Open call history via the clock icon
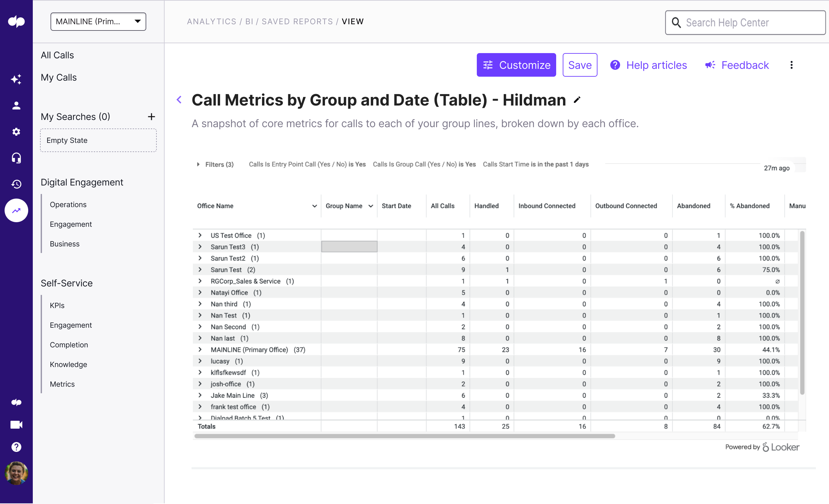 click(16, 184)
